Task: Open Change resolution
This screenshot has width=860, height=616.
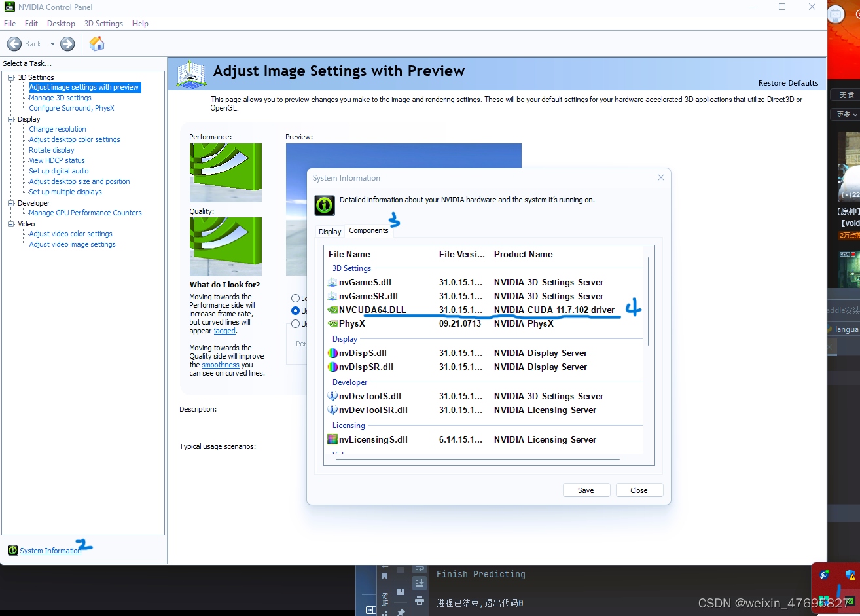Action: click(58, 129)
